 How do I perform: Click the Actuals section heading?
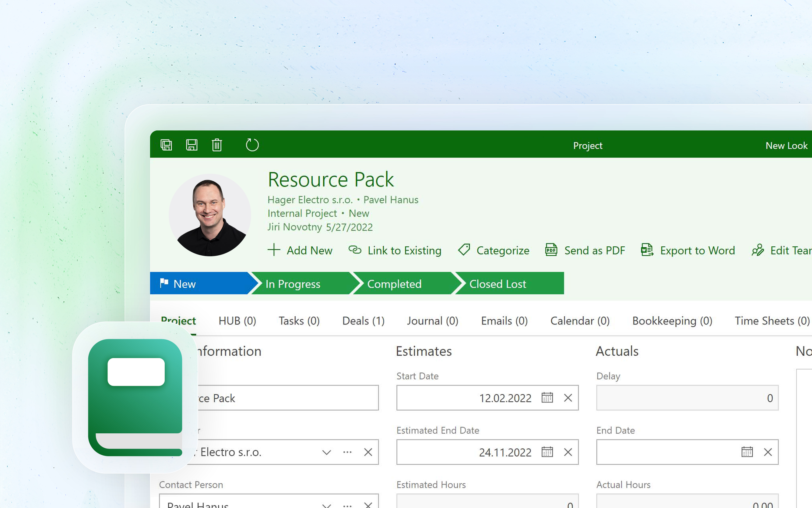pos(617,351)
